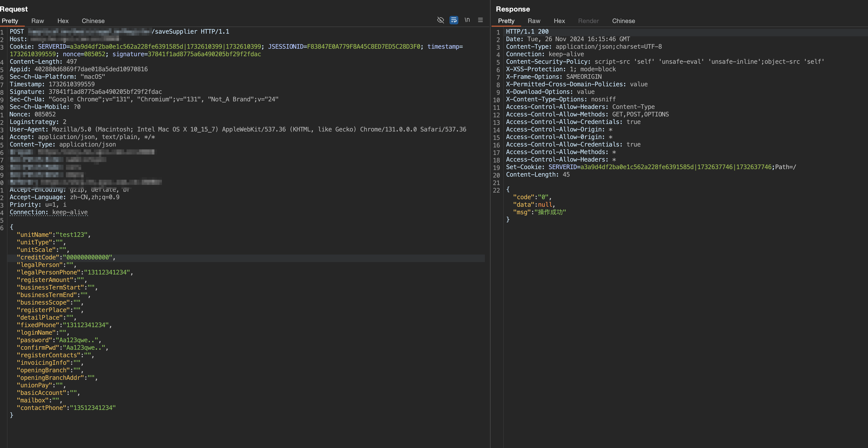Click the legalPersonPhone value
Viewport: 868px width, 448px height.
[107, 272]
